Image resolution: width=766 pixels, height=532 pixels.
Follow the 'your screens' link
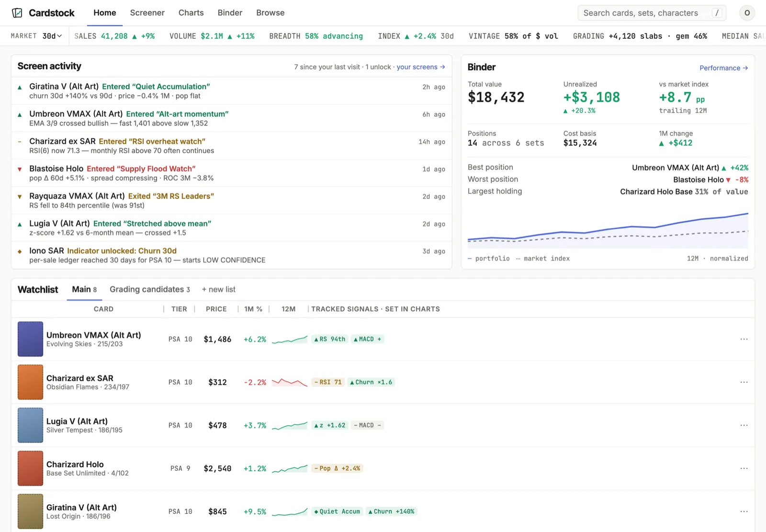coord(421,67)
